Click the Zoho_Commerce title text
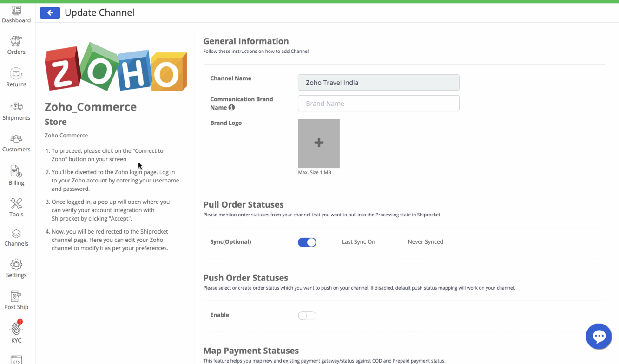The height and width of the screenshot is (364, 619). 91,107
